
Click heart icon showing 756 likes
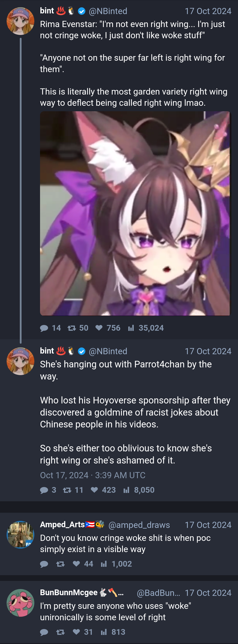(x=99, y=328)
